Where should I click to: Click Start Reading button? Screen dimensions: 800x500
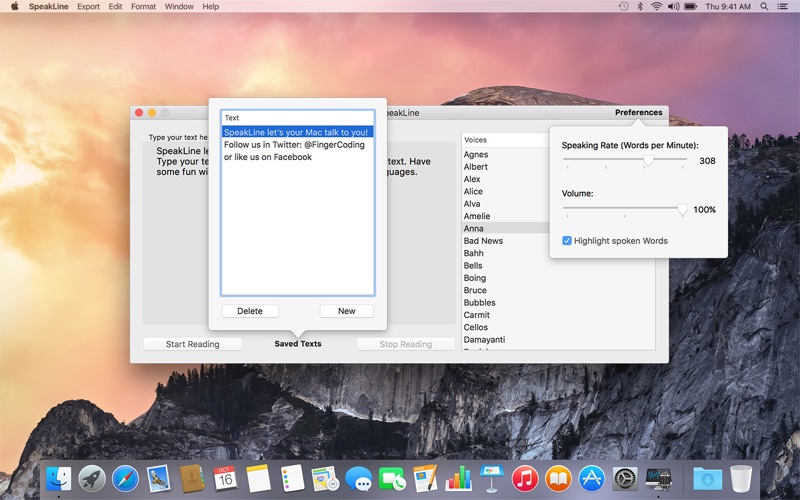tap(192, 344)
